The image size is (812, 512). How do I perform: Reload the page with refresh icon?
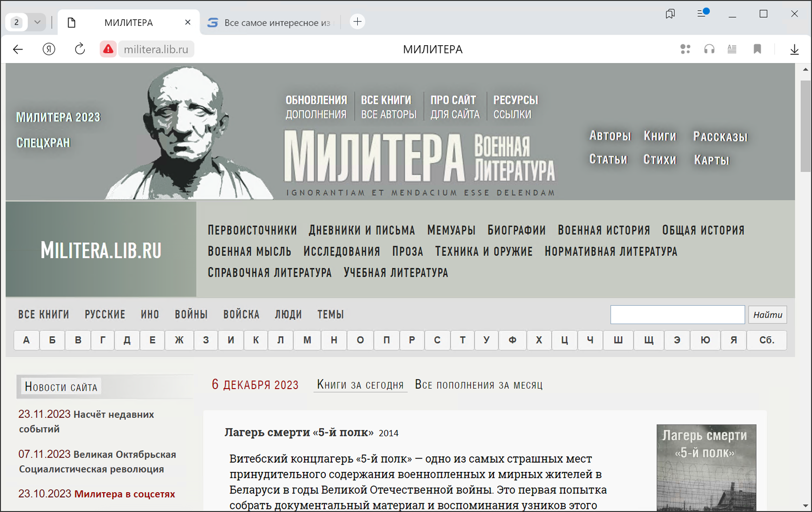pos(80,49)
